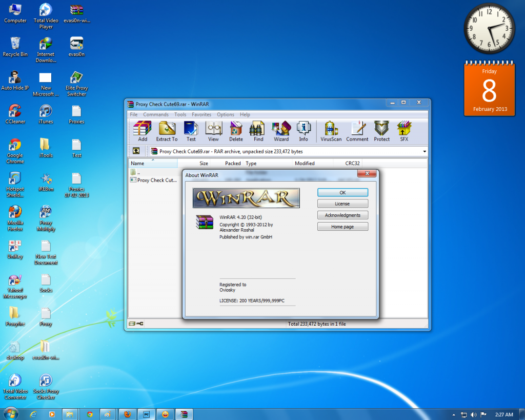Click the drive selector icon in status bar
525x420 pixels.
pyautogui.click(x=132, y=324)
